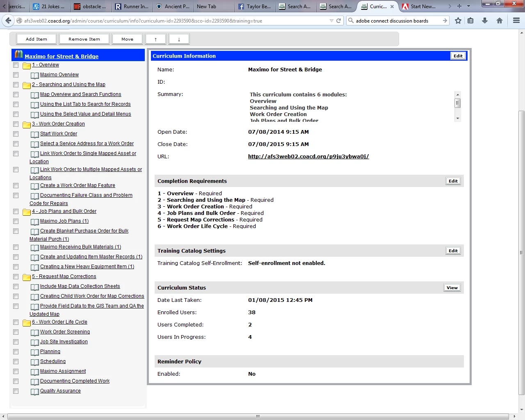
Task: Open a new tab with the plus icon
Action: [459, 6]
